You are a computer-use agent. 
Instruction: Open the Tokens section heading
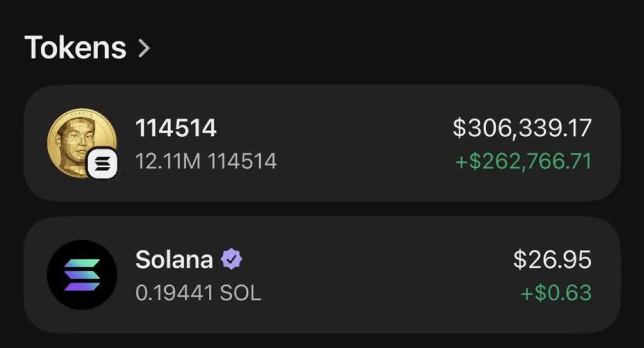click(75, 48)
